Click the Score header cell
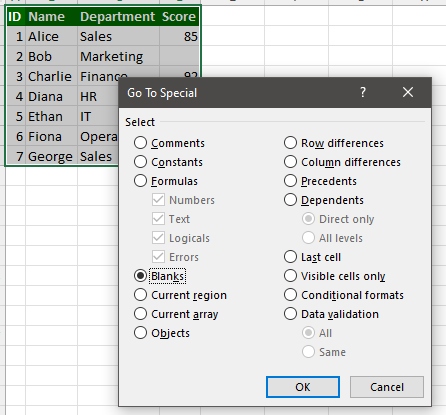The image size is (446, 415). click(179, 16)
